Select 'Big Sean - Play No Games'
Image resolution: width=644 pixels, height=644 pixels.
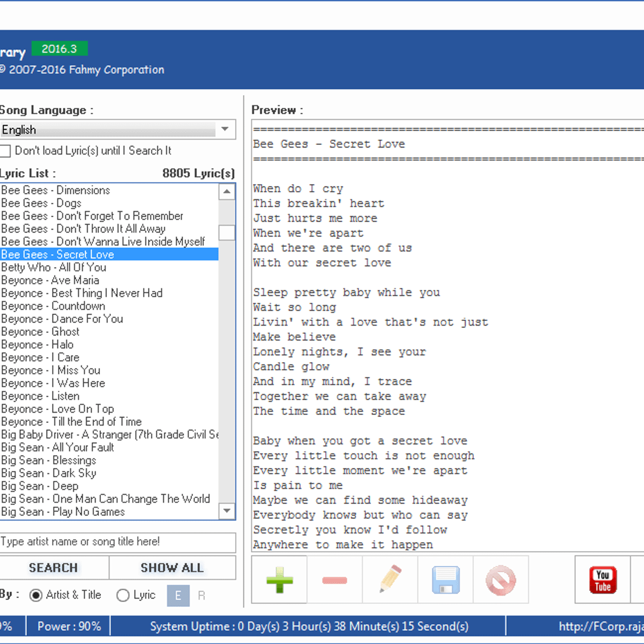click(x=109, y=512)
